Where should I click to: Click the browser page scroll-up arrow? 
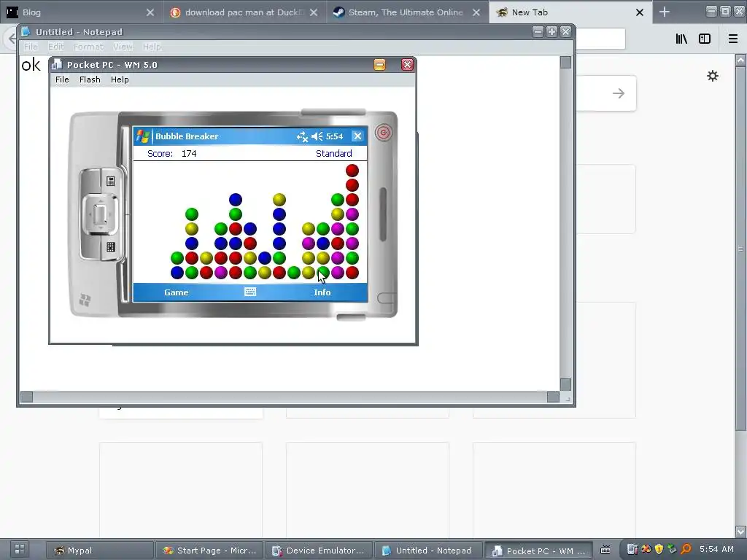tap(741, 60)
